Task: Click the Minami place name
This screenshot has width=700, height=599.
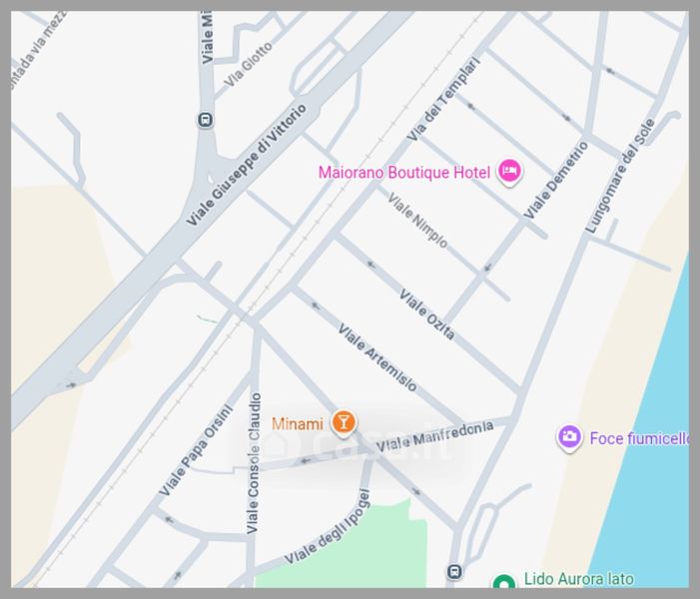Action: tap(298, 423)
